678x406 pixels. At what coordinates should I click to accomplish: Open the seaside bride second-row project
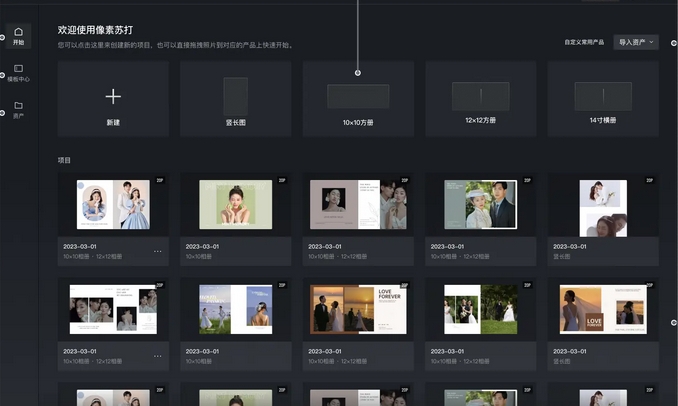(235, 309)
